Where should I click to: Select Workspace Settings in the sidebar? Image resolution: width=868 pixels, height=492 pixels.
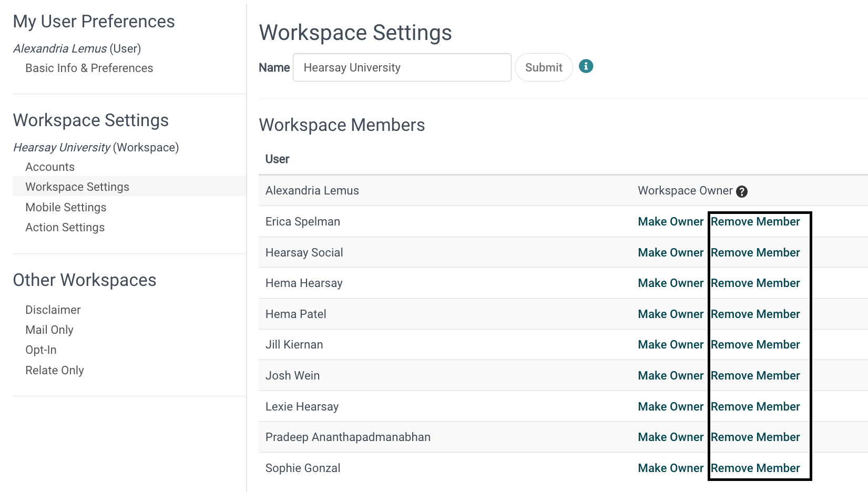tap(77, 187)
